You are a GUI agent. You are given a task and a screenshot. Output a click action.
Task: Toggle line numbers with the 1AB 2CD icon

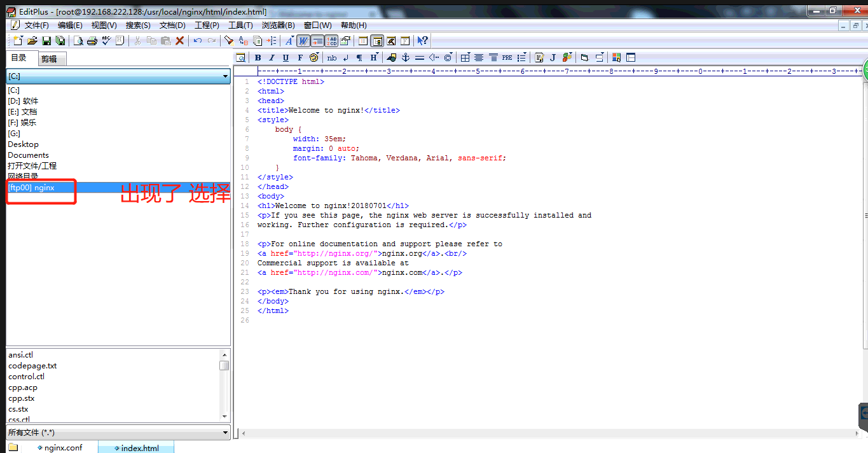[x=331, y=41]
